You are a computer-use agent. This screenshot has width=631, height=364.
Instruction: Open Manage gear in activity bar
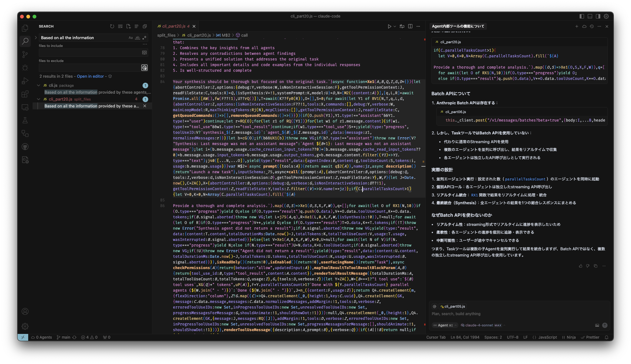(x=25, y=326)
